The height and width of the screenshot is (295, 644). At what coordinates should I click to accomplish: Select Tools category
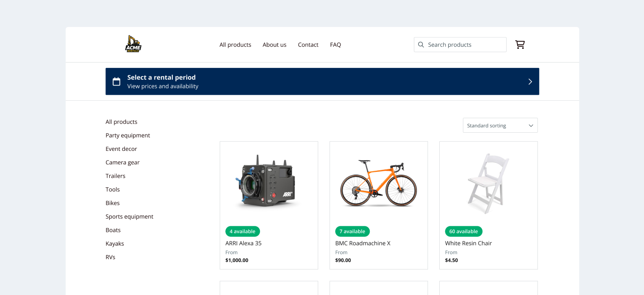(113, 189)
